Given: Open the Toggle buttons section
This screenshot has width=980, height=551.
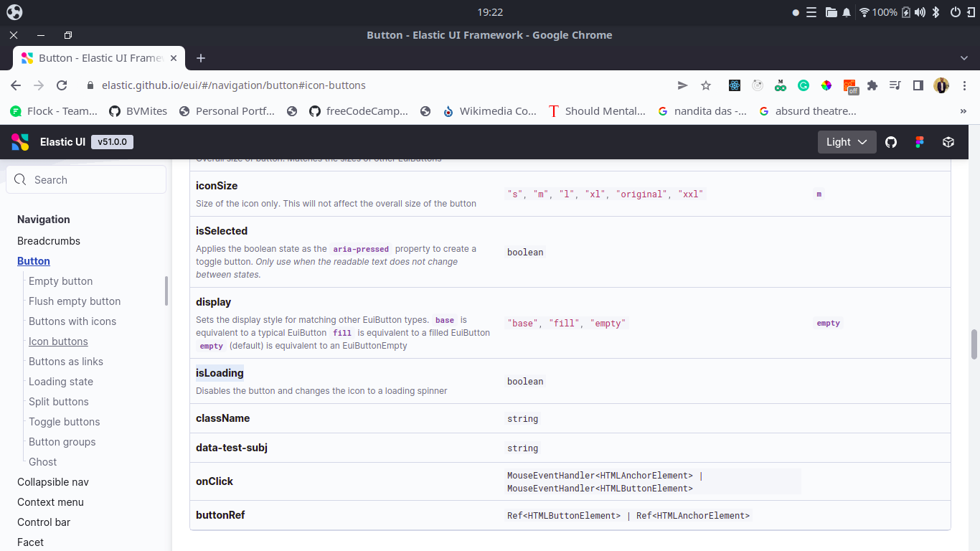Looking at the screenshot, I should pyautogui.click(x=64, y=422).
